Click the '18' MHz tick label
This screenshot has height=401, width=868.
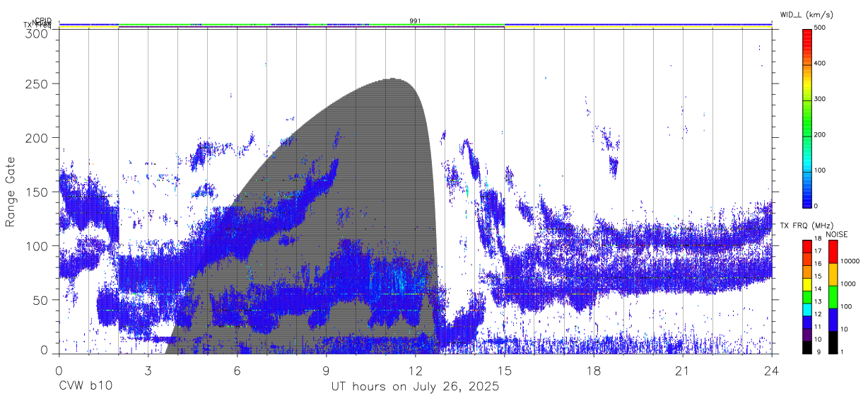pos(818,239)
